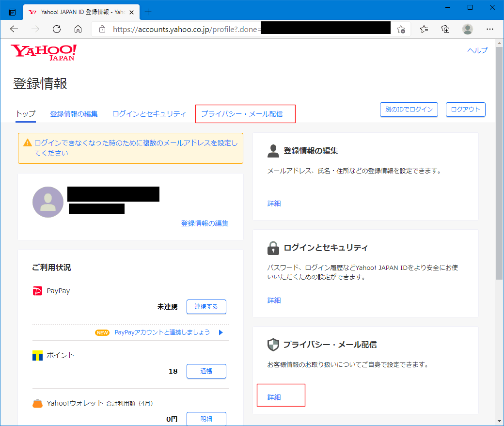Screen dimensions: 504x426
Task: Open the browser settings three-dot menu
Action: 490,29
